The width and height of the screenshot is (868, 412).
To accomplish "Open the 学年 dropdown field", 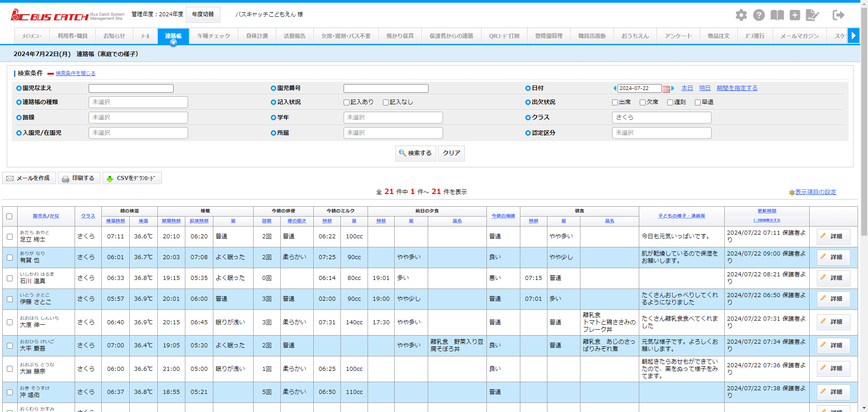I will click(x=392, y=118).
